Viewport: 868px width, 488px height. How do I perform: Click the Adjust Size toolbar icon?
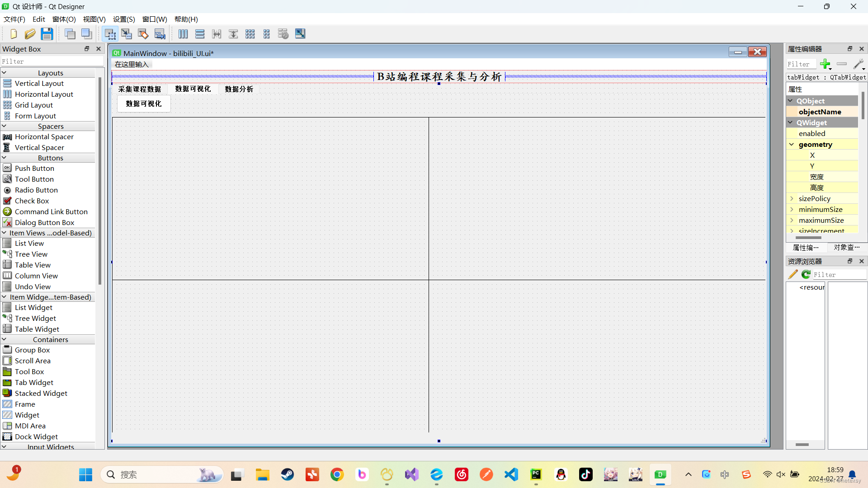coord(300,34)
